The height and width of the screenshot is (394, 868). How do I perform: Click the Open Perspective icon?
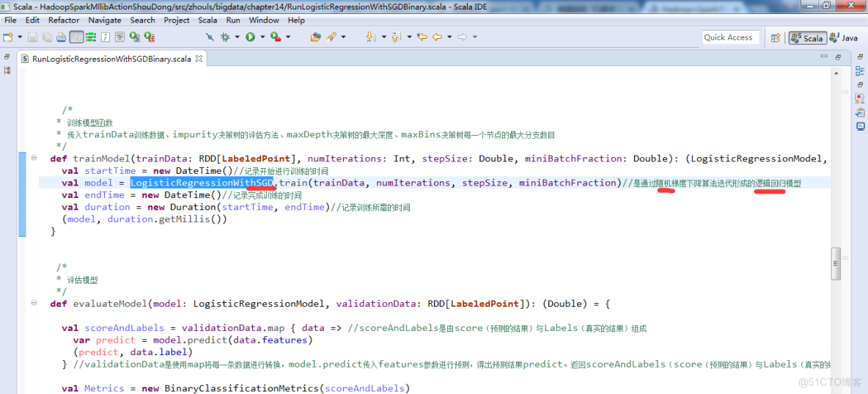tap(776, 37)
